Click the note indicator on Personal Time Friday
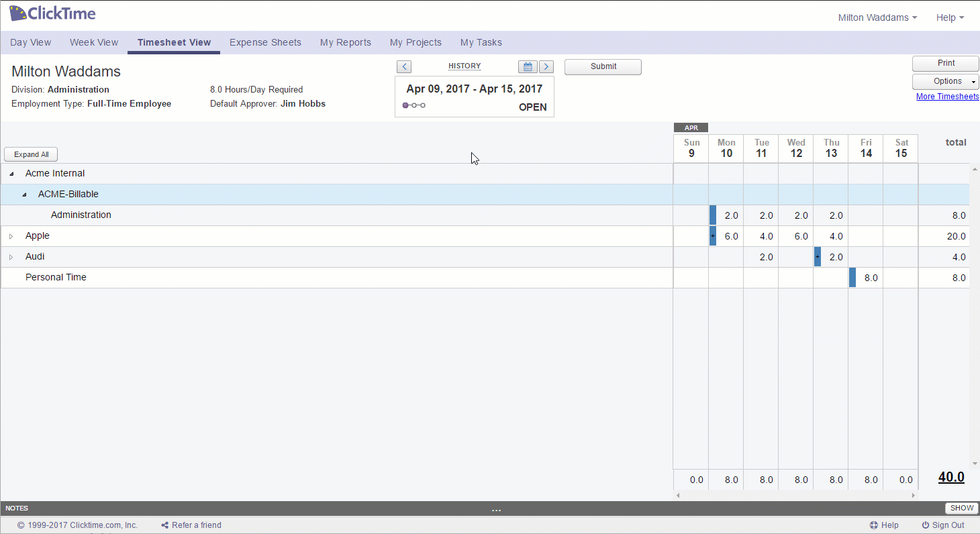This screenshot has width=980, height=534. click(851, 277)
